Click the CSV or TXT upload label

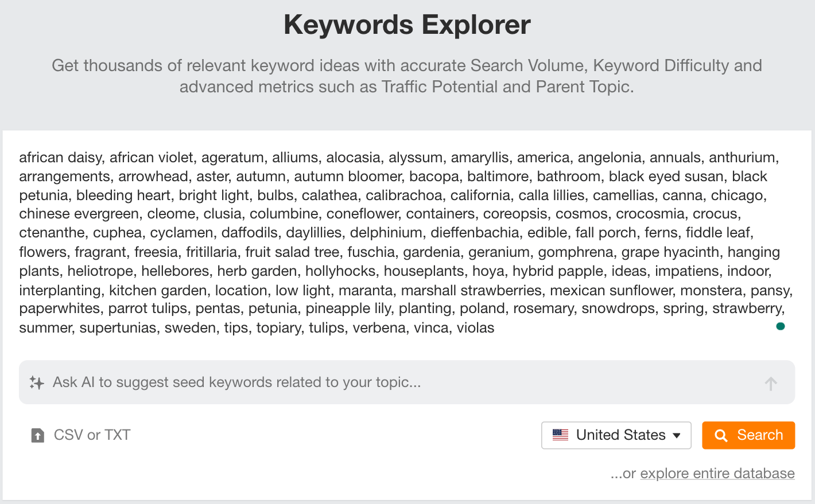pyautogui.click(x=91, y=435)
